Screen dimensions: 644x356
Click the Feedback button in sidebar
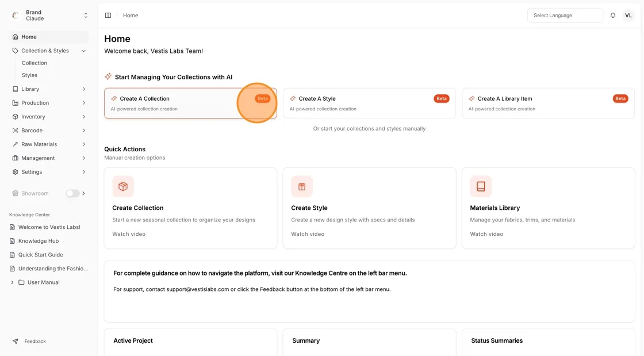point(29,341)
